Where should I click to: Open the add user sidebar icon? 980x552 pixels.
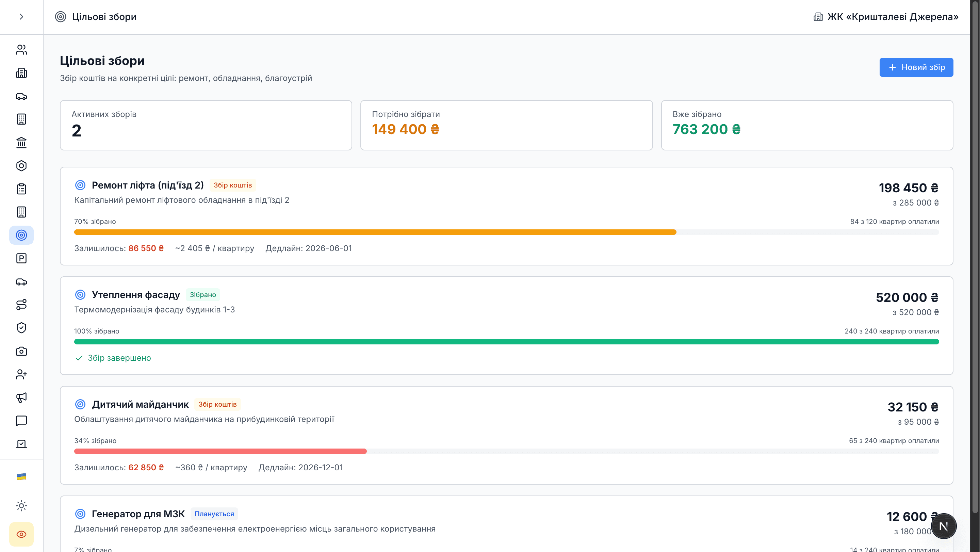[21, 374]
